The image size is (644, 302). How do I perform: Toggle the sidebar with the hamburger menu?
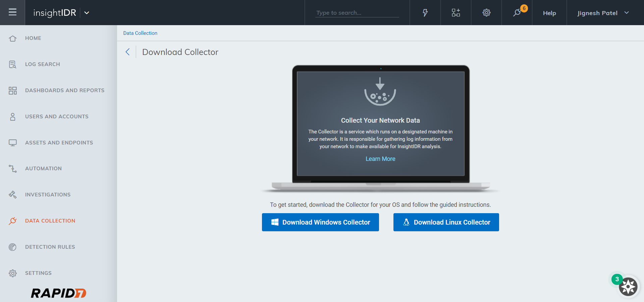(12, 12)
